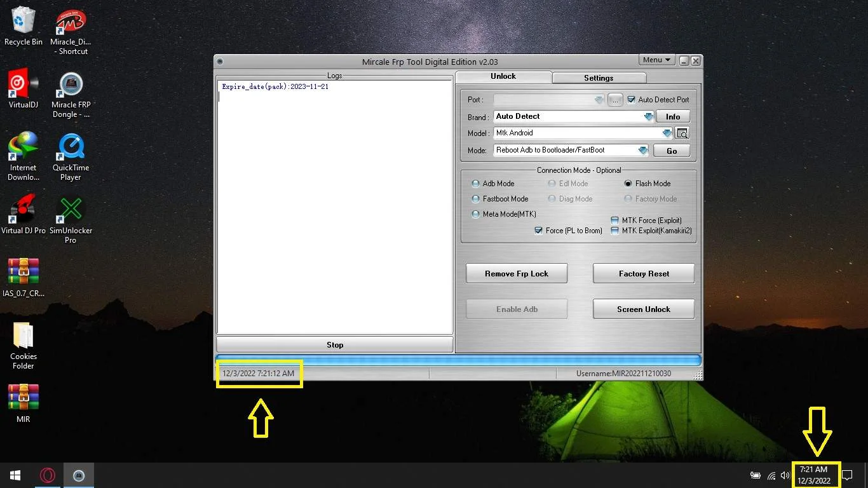868x488 pixels.
Task: Select the Adb Mode radio button
Action: click(475, 184)
